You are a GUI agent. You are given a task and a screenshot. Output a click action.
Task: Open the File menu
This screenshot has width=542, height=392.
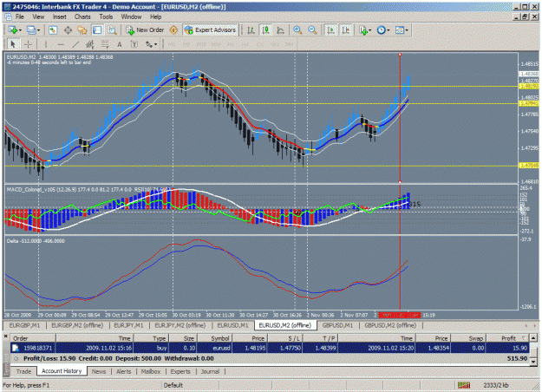tap(20, 16)
